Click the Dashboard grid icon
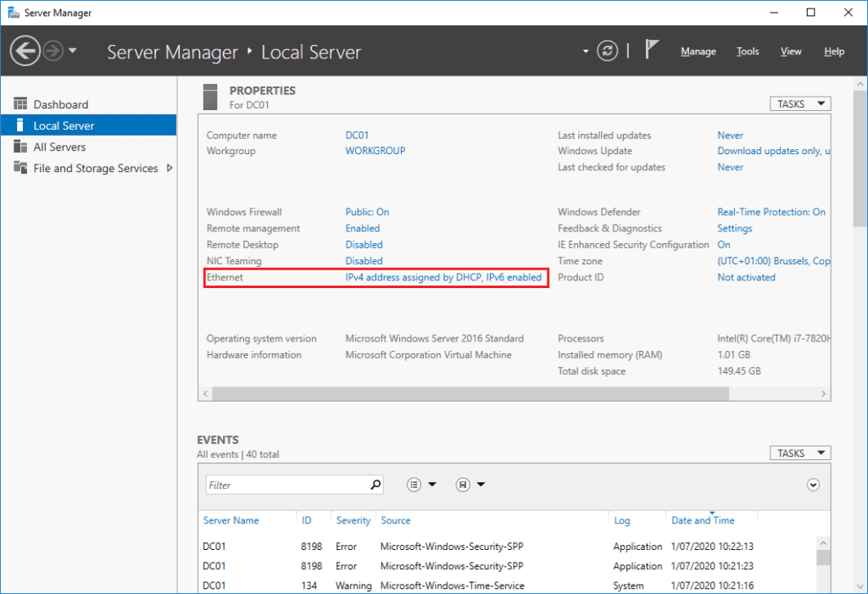The image size is (868, 594). pyautogui.click(x=20, y=103)
